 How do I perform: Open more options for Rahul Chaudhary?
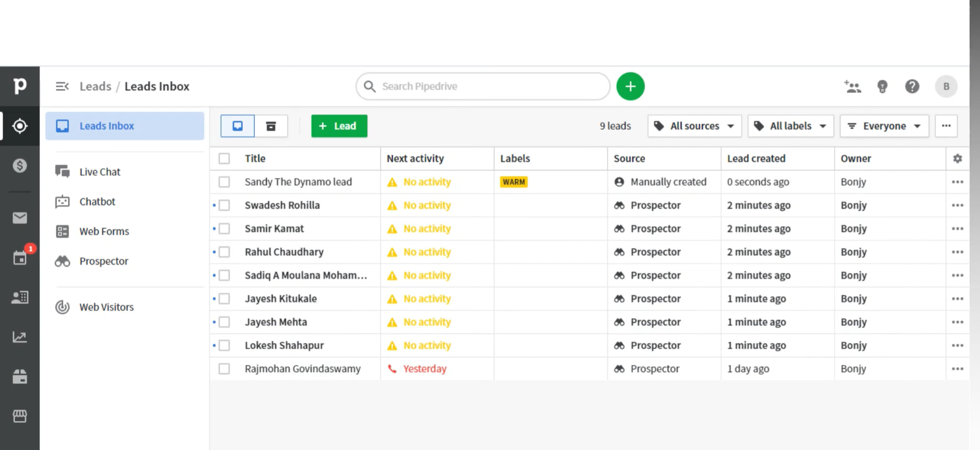pyautogui.click(x=957, y=252)
